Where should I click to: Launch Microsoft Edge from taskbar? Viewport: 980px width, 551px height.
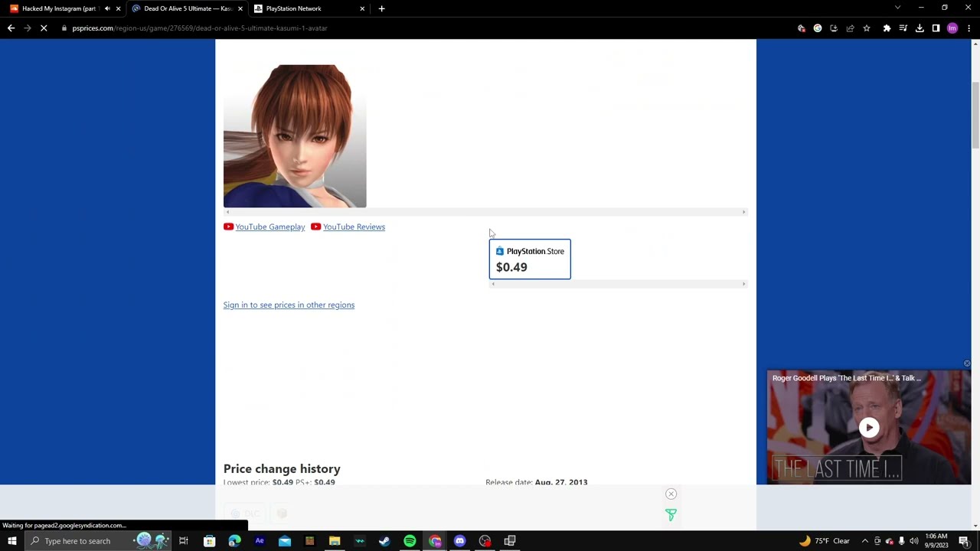234,541
